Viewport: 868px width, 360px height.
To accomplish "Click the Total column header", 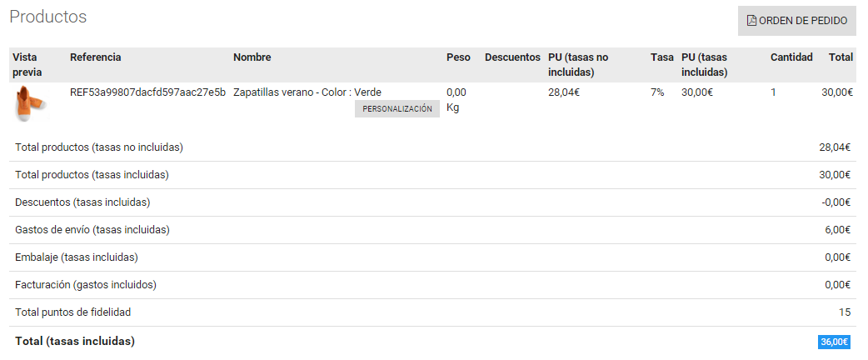I will click(841, 57).
